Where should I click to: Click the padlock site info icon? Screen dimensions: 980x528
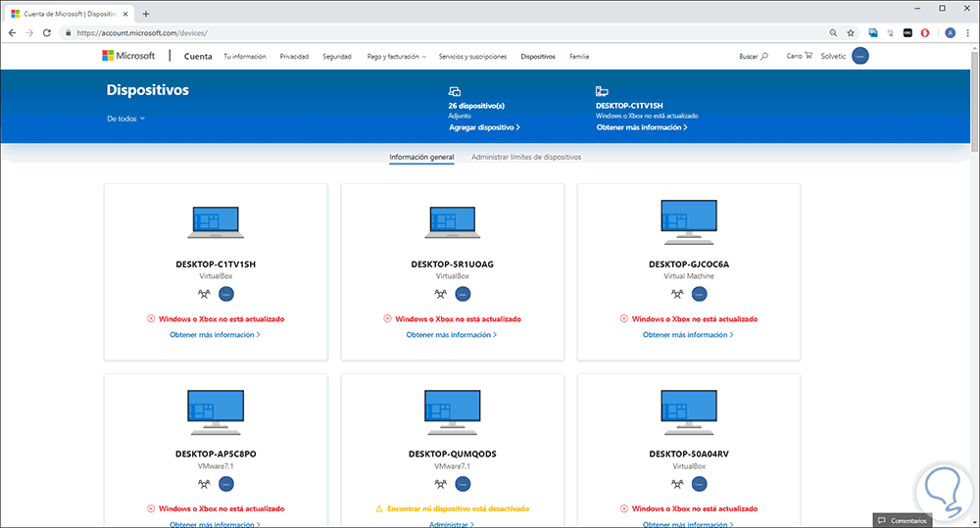tap(69, 33)
